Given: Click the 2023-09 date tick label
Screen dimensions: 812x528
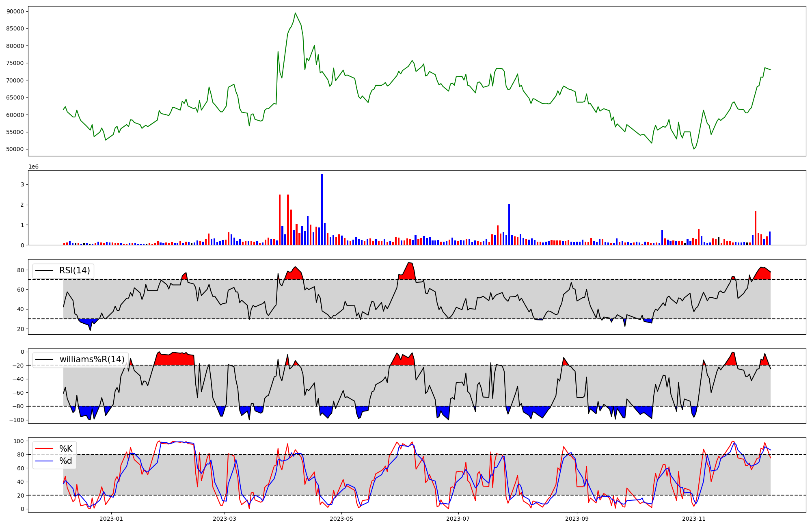Looking at the screenshot, I should [x=577, y=519].
